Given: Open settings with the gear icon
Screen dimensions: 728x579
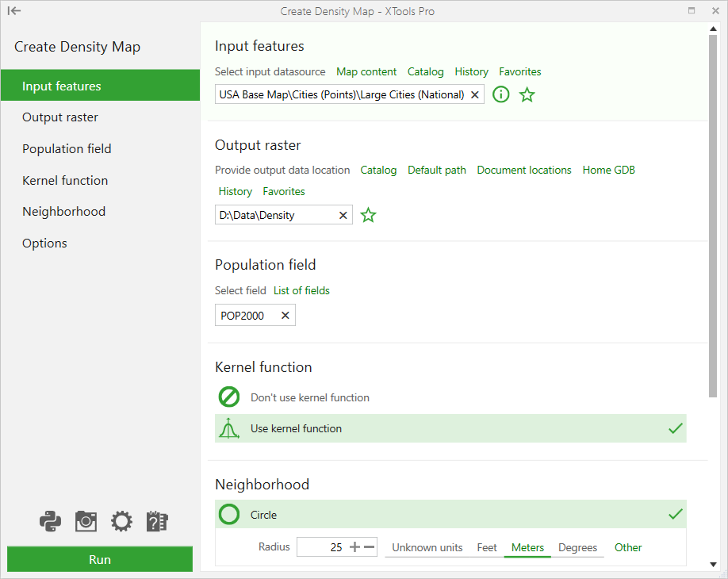Looking at the screenshot, I should coord(121,521).
